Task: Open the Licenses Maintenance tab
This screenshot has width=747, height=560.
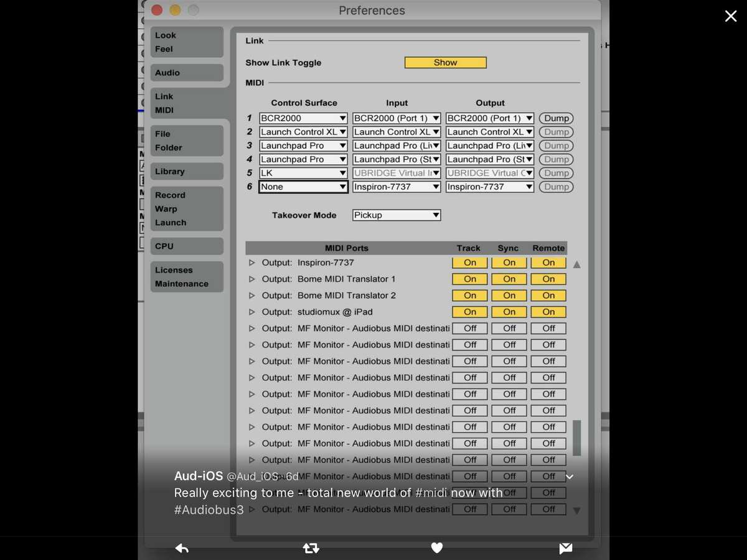Action: [x=187, y=277]
